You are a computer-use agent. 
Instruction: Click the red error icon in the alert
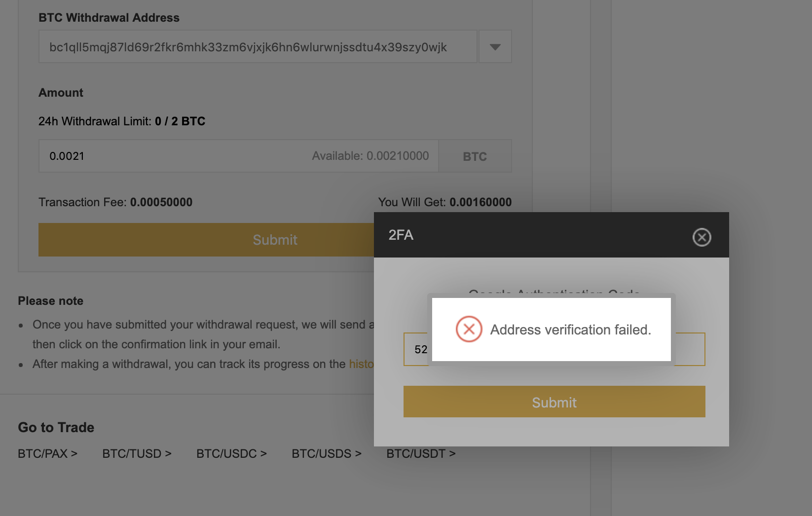click(469, 329)
